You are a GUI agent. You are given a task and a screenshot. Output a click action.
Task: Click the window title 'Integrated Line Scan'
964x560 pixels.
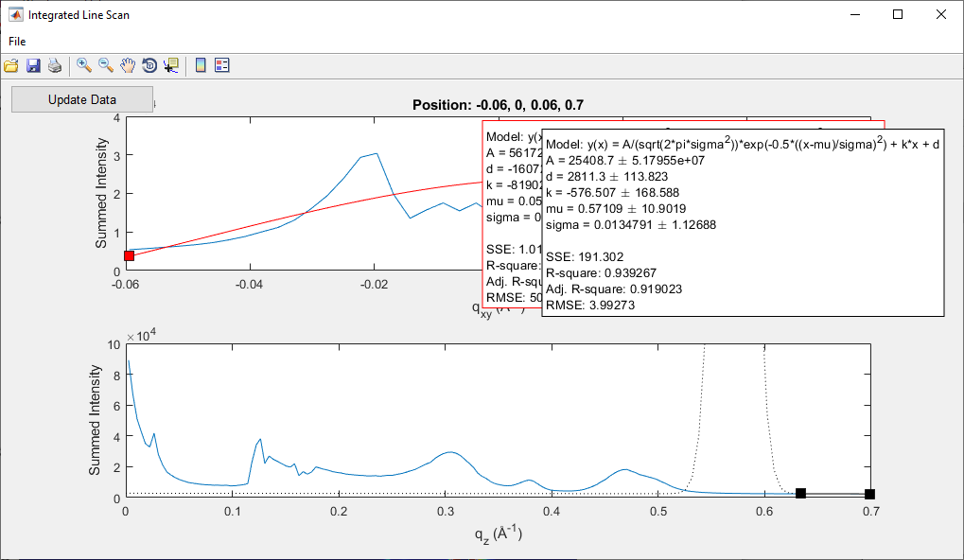pyautogui.click(x=79, y=15)
